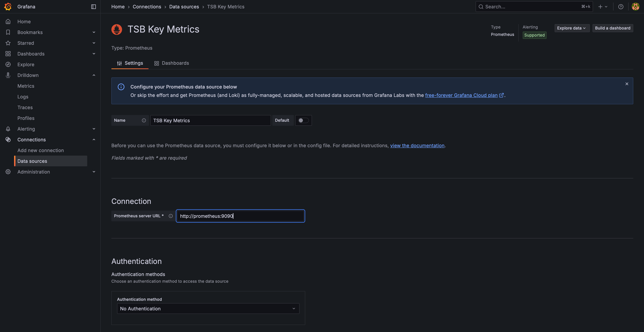The height and width of the screenshot is (332, 644).
Task: Open the view the documentation link
Action: (x=417, y=146)
